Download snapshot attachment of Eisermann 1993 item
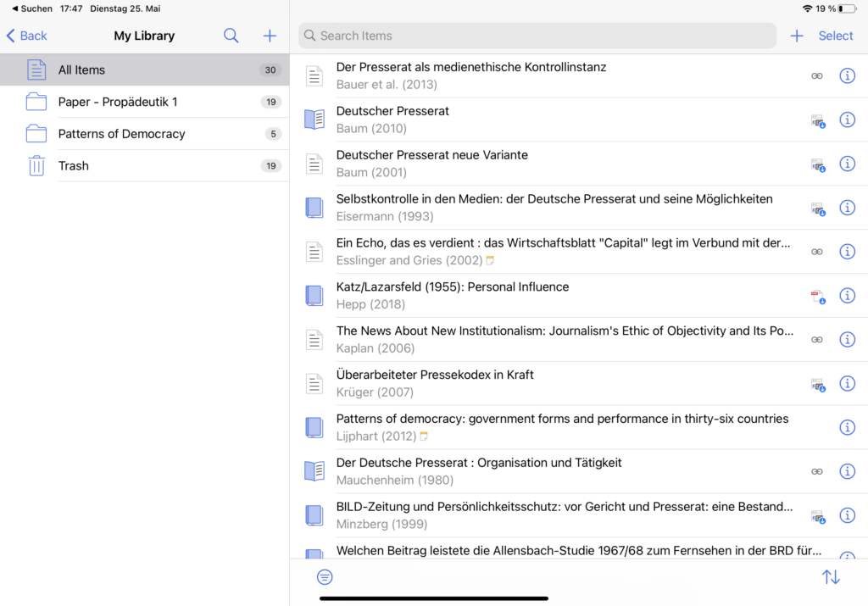 click(x=818, y=208)
